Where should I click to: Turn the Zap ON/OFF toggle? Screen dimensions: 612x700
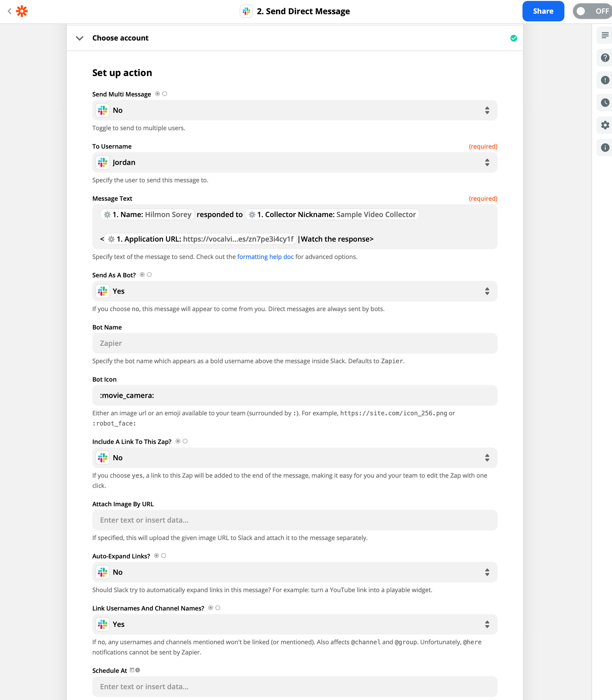(592, 11)
